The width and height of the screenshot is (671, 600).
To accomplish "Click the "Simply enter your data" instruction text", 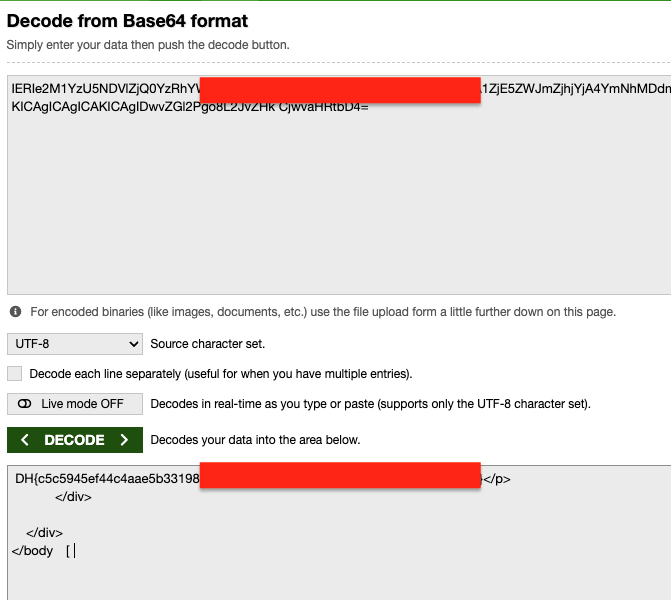I will point(148,45).
